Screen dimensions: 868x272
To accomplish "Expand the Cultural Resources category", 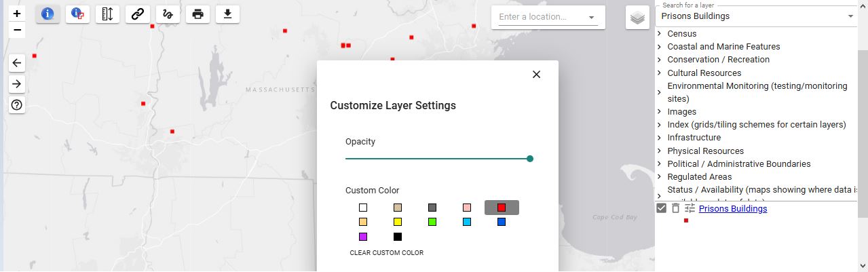I will [659, 73].
